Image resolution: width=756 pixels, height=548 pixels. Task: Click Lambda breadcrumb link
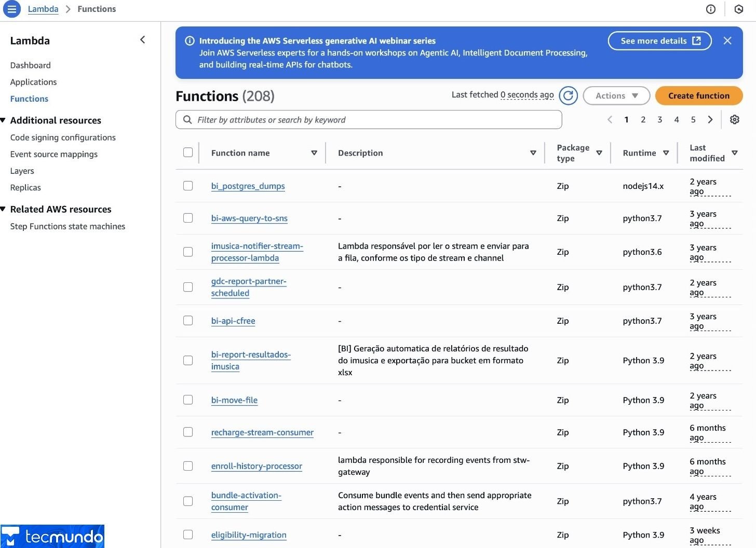(43, 9)
